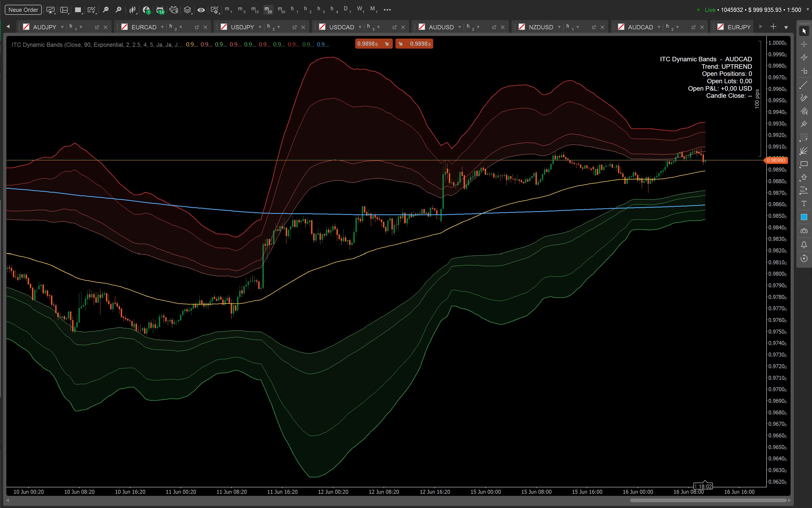Screen dimensions: 812x508
Task: Click the Neue Order button
Action: pos(23,10)
